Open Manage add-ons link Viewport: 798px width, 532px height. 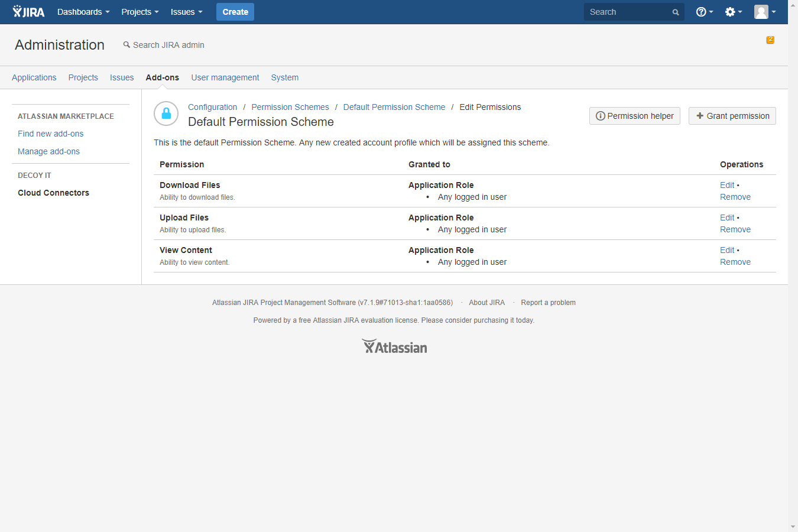click(48, 151)
